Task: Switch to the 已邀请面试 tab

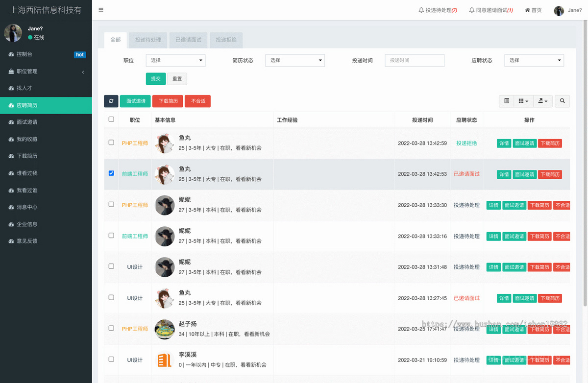Action: point(188,40)
